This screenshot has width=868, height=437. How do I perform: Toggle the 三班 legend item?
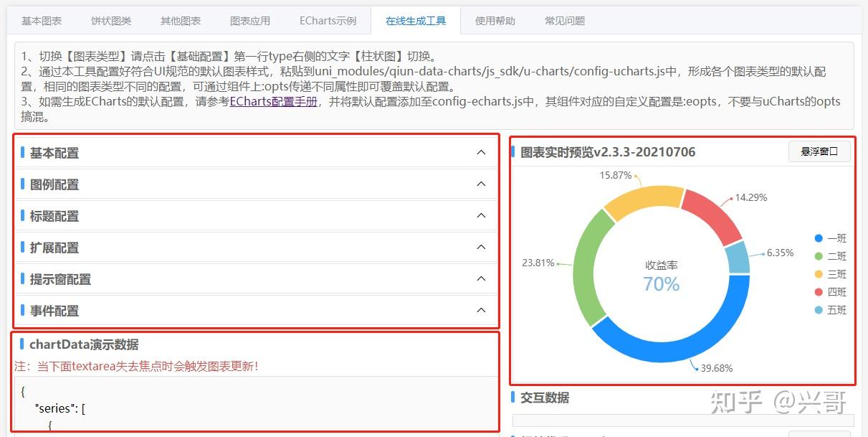pyautogui.click(x=831, y=274)
